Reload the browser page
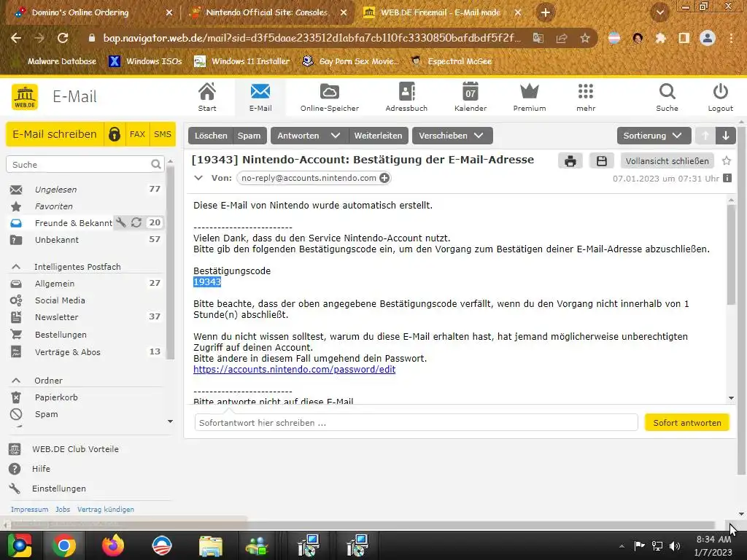Viewport: 747px width, 560px height. point(63,38)
